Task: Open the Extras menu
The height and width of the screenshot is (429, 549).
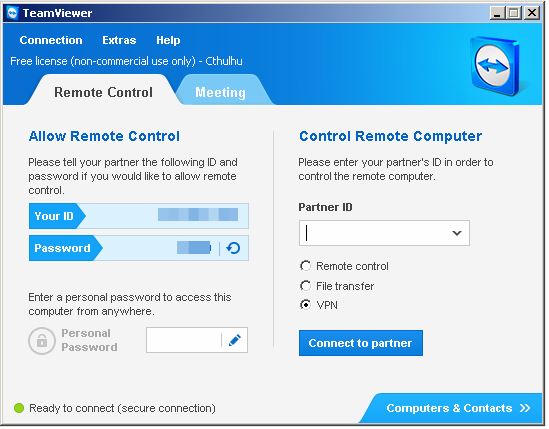Action: tap(119, 40)
